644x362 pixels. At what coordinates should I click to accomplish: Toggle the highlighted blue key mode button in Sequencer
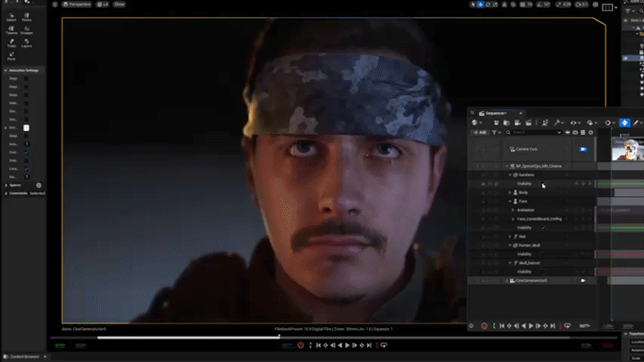coord(625,123)
